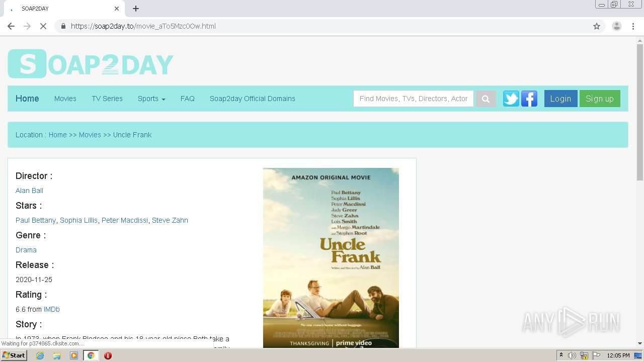Open Peter Macdissi star link
This screenshot has height=362, width=644.
125,220
